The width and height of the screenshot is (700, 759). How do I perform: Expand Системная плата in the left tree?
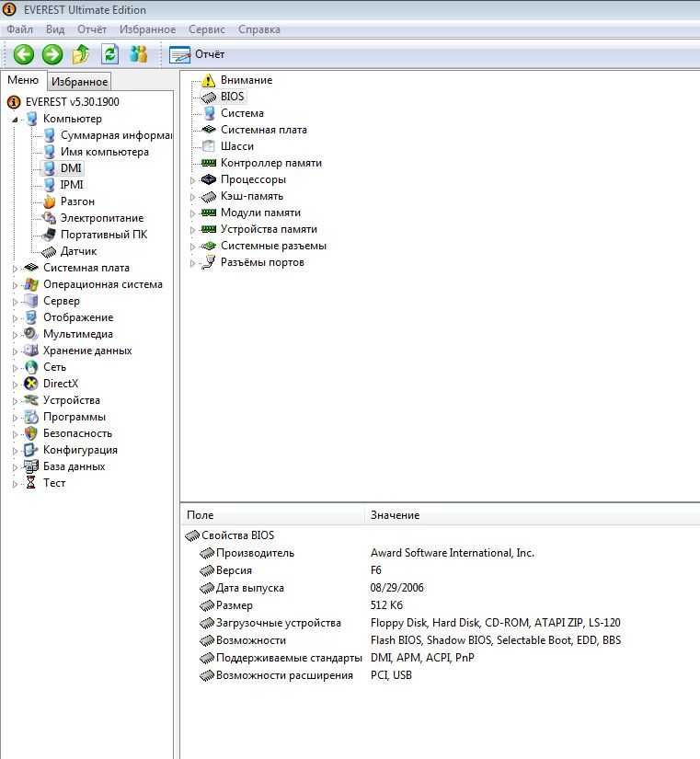pos(15,269)
